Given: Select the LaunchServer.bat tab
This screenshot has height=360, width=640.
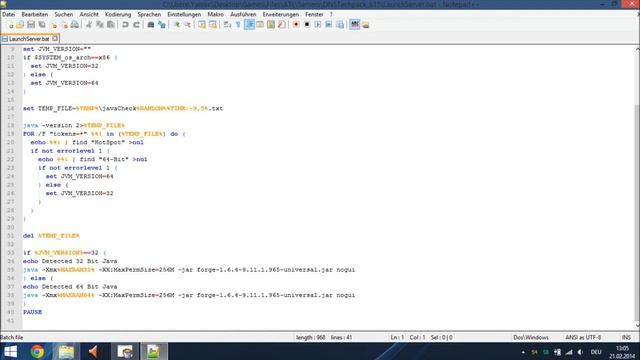Looking at the screenshot, I should (29, 39).
